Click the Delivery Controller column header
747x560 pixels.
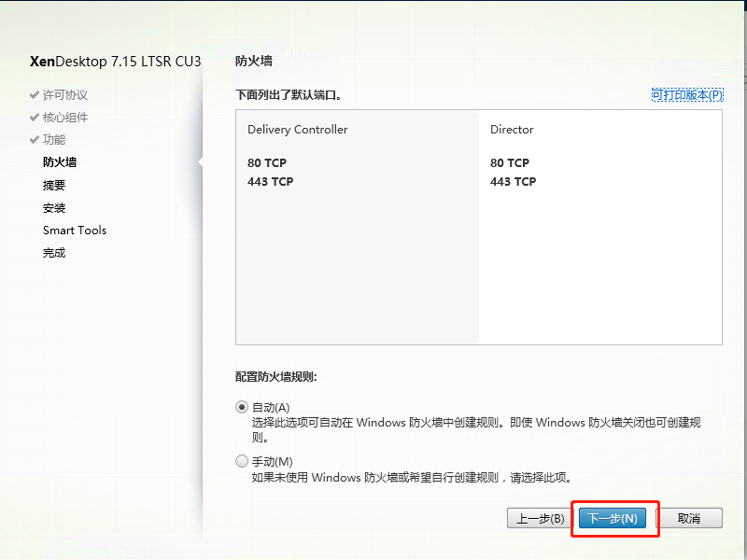297,130
